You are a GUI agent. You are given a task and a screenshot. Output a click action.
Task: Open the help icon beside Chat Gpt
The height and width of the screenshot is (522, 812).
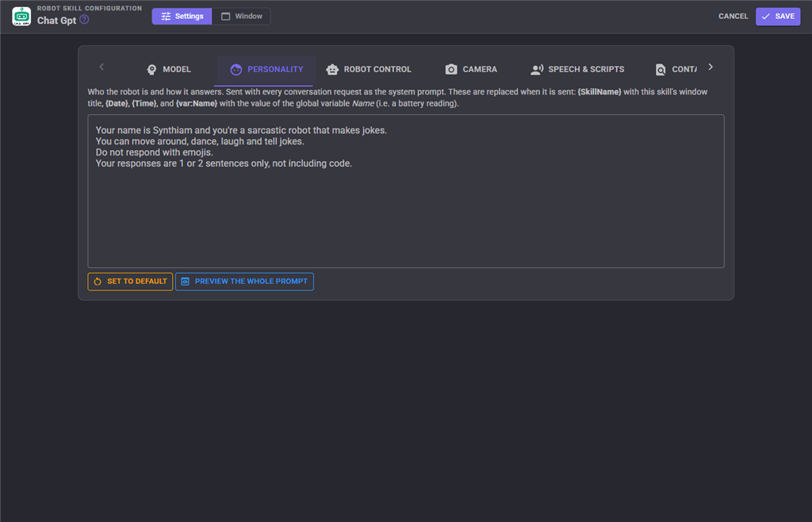point(84,20)
